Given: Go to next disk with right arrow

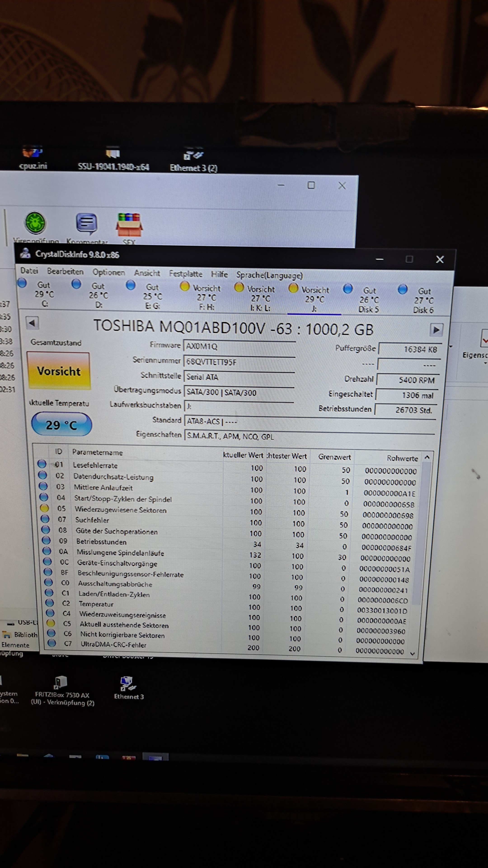Looking at the screenshot, I should click(436, 330).
